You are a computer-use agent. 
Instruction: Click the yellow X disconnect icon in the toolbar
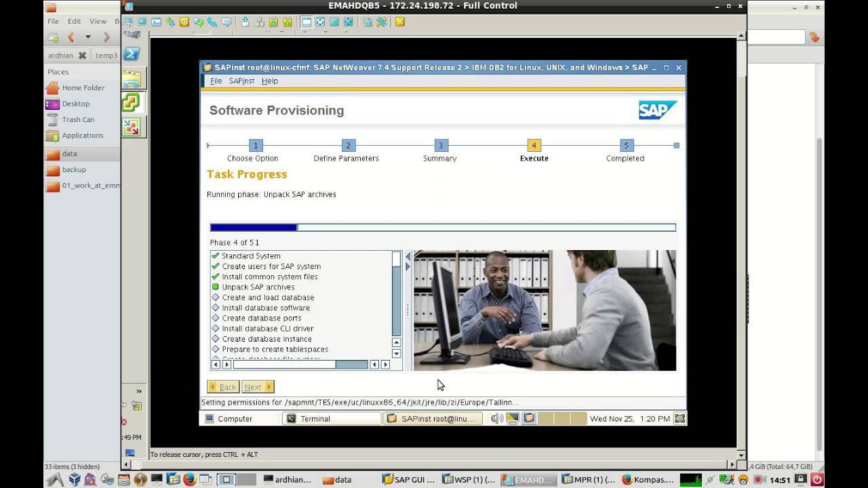coord(400,22)
